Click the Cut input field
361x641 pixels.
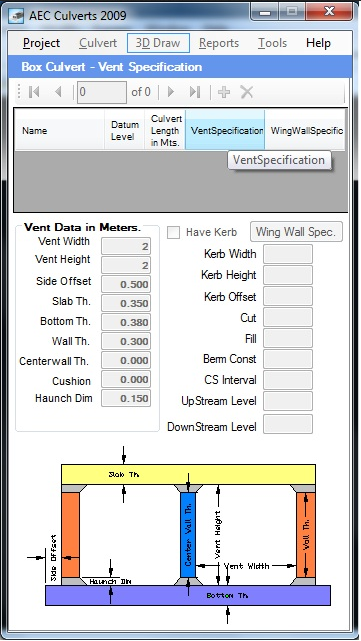[288, 317]
